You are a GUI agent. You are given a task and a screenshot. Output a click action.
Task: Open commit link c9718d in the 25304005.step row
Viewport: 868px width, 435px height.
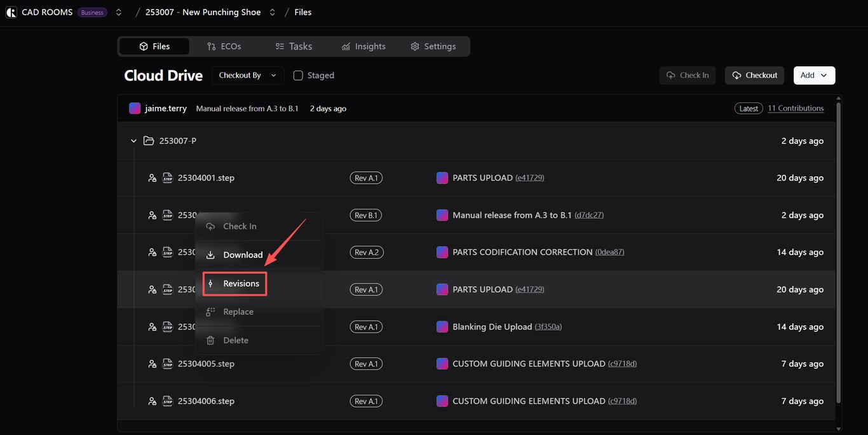tap(623, 364)
